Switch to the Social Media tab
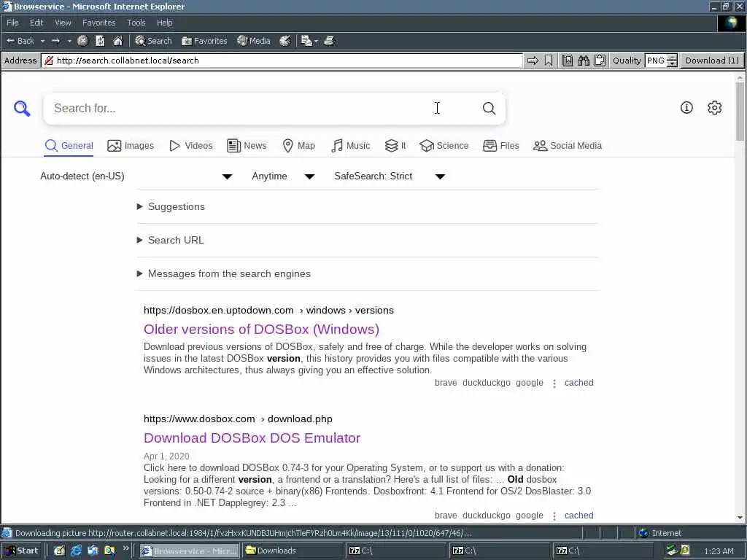The height and width of the screenshot is (560, 747). pos(568,146)
